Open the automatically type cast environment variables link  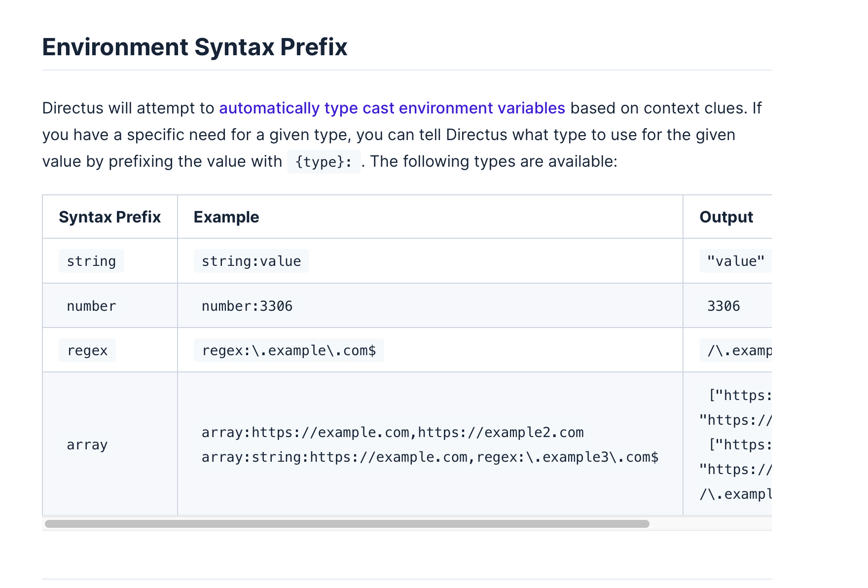(x=392, y=108)
